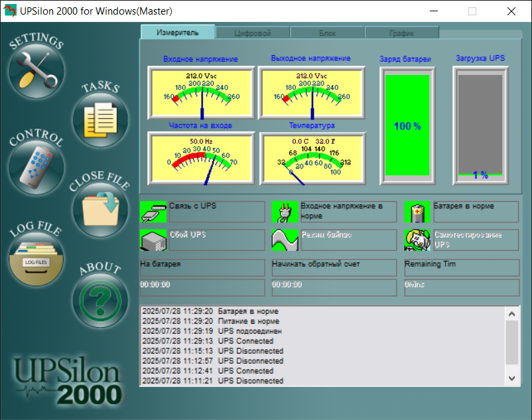Click the Режим байпас wave icon
The image size is (532, 420).
point(285,240)
